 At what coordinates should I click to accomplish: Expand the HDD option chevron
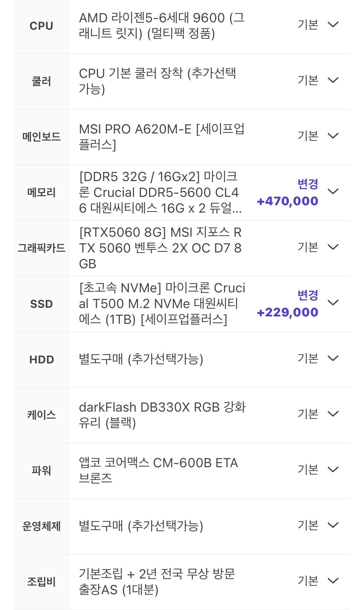coord(333,358)
